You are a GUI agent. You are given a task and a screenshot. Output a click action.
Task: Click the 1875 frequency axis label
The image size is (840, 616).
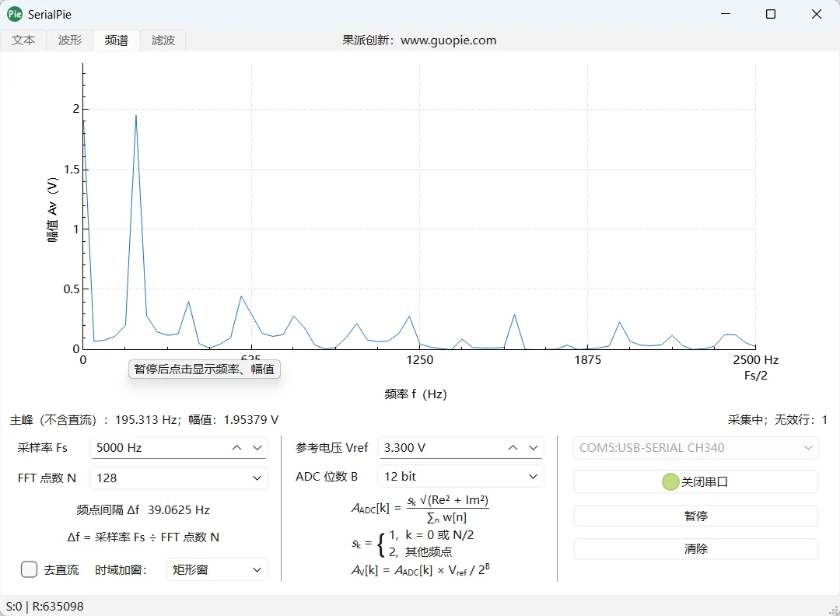pos(588,360)
